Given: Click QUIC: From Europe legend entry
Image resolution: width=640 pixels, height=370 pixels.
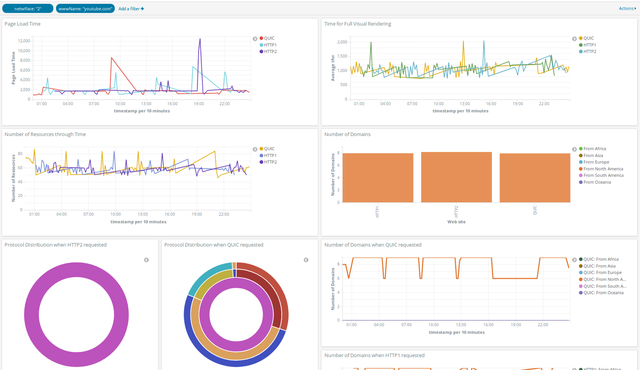Looking at the screenshot, I should (600, 273).
